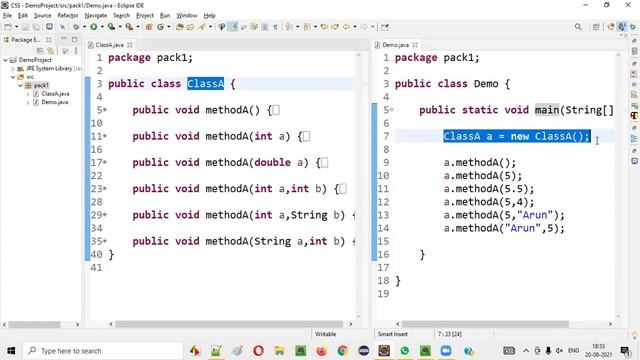Open dropdown arrow next to Debug button
The height and width of the screenshot is (360, 640).
click(x=84, y=27)
